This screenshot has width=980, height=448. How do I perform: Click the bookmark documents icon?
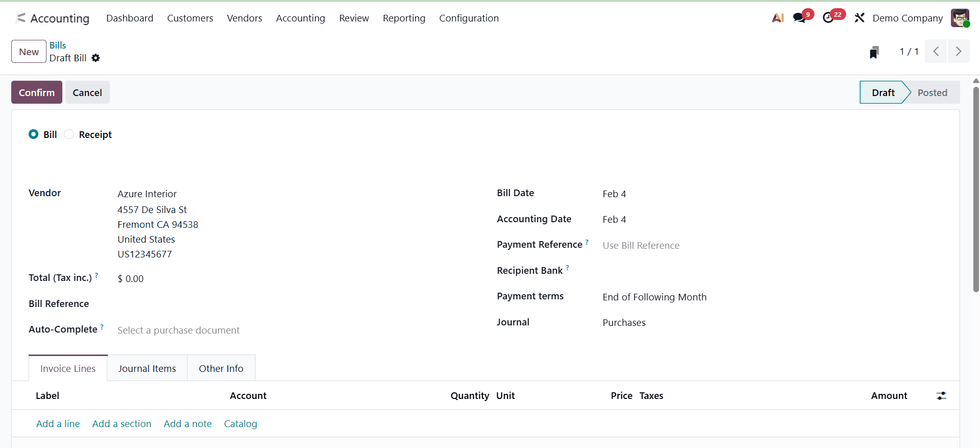874,52
